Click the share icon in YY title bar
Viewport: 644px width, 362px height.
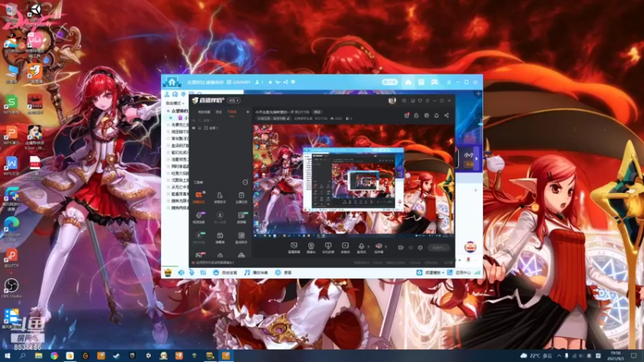click(x=286, y=82)
